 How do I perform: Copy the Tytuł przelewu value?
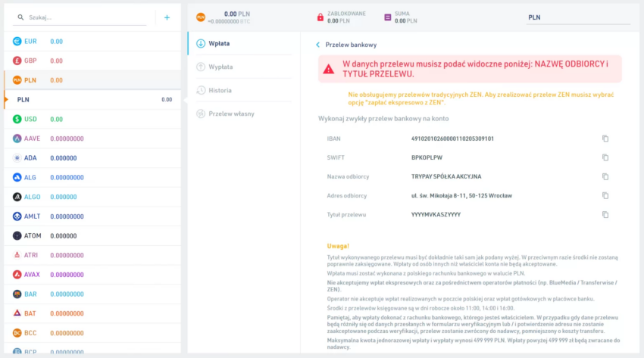coord(605,214)
